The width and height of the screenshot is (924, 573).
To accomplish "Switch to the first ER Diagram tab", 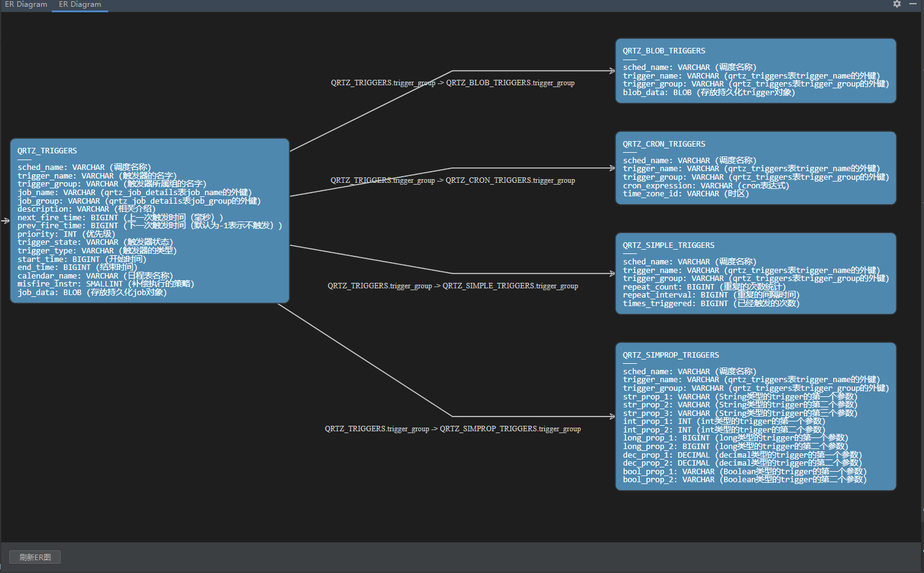I will point(26,4).
